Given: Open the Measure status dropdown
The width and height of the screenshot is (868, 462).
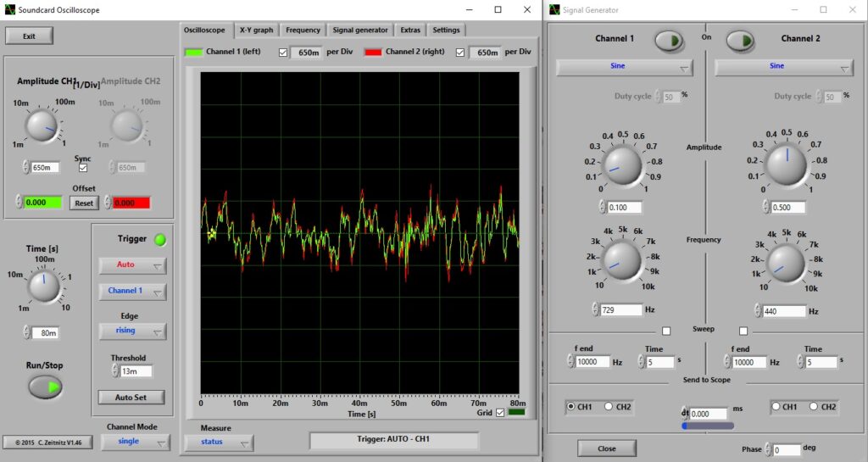Looking at the screenshot, I should pyautogui.click(x=220, y=443).
